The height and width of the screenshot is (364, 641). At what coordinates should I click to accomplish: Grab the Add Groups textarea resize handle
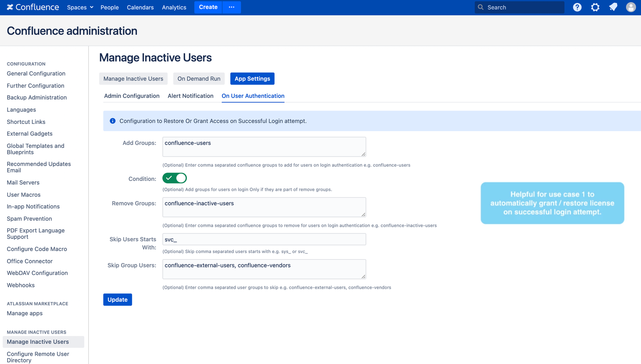point(363,154)
